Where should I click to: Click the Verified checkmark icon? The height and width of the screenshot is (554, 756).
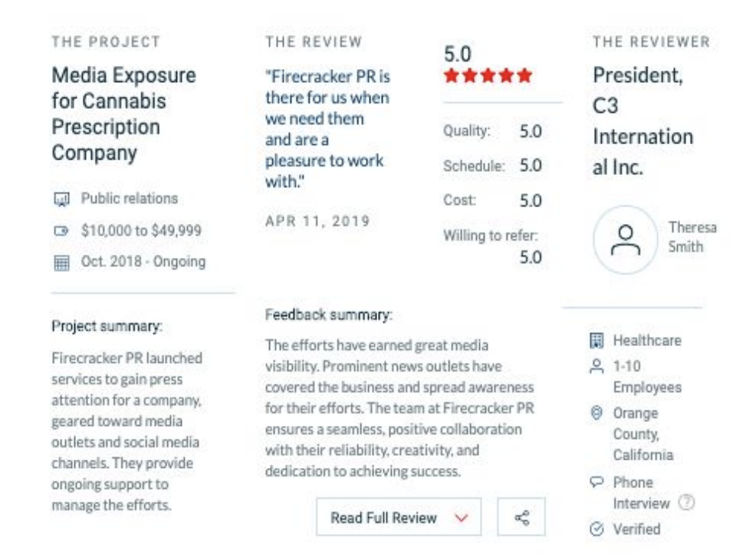click(x=599, y=529)
